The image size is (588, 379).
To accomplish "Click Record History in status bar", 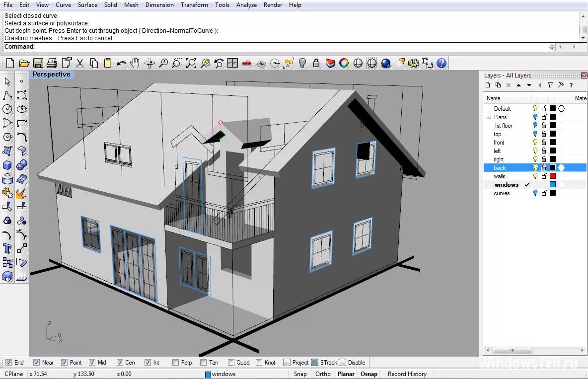I will 407,374.
